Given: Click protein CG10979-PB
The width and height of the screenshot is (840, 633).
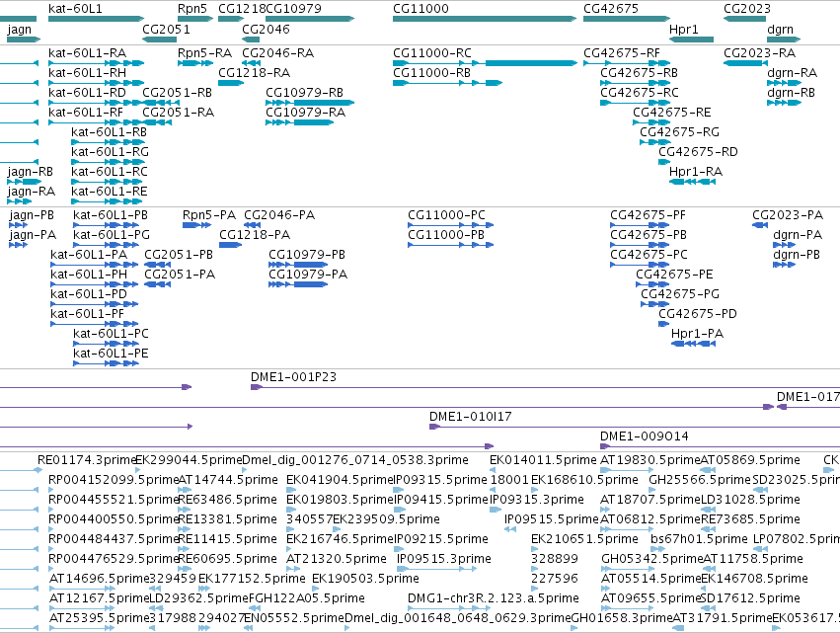Looking at the screenshot, I should 298,265.
